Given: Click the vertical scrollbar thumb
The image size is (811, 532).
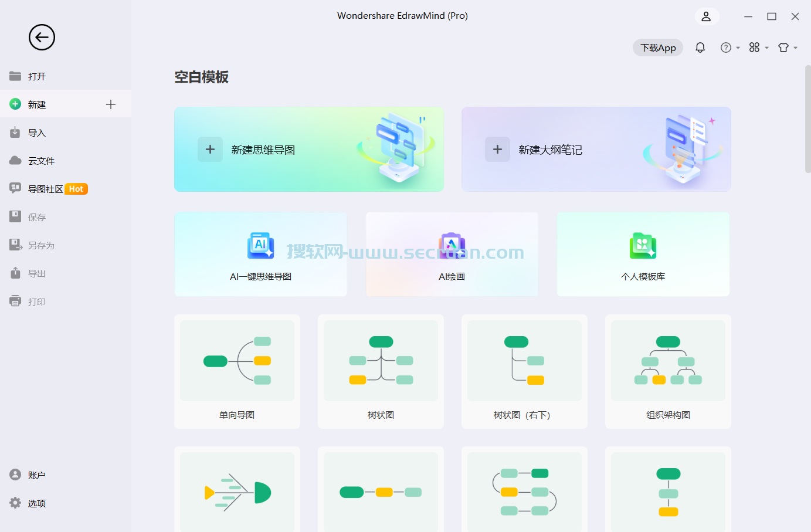Looking at the screenshot, I should tap(807, 119).
